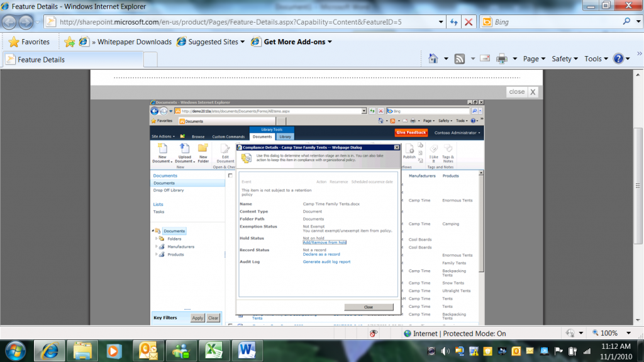Click the Windows Start orb

click(x=16, y=351)
